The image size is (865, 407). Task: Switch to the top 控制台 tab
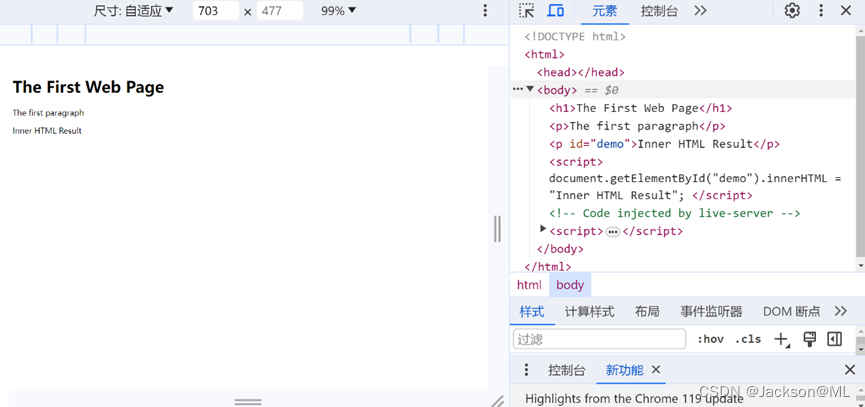659,11
